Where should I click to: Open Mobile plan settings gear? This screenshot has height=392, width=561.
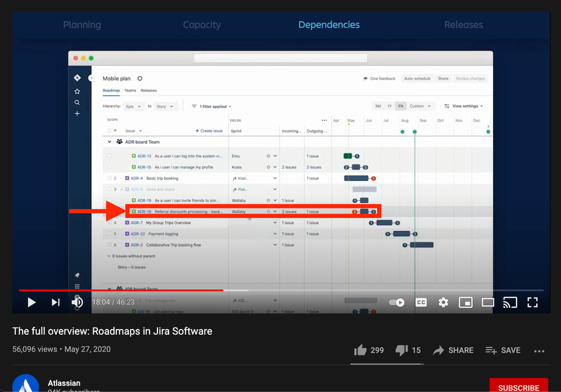click(x=140, y=78)
